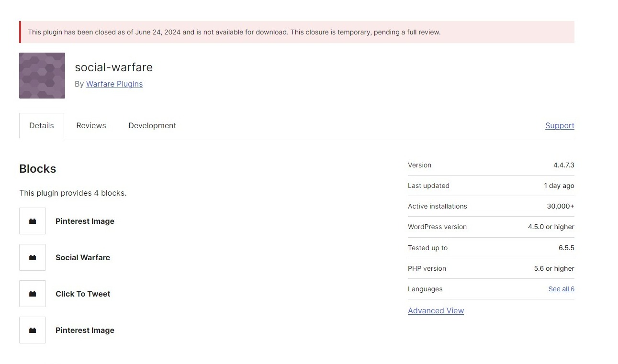Image resolution: width=618 pixels, height=364 pixels.
Task: Click the Tested up to label
Action: click(x=427, y=248)
